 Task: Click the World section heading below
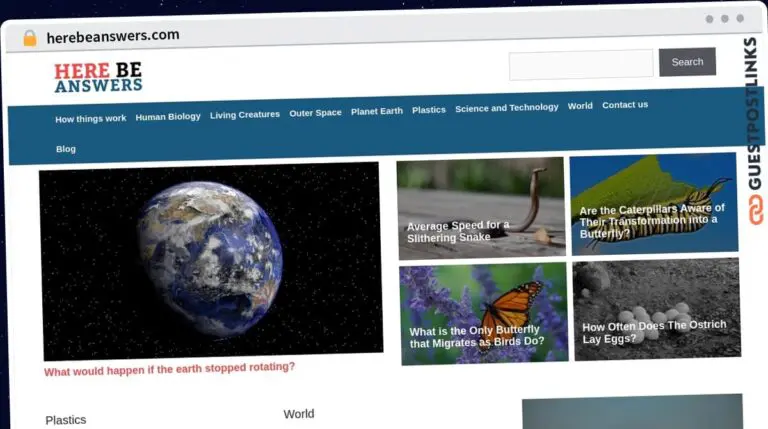299,414
